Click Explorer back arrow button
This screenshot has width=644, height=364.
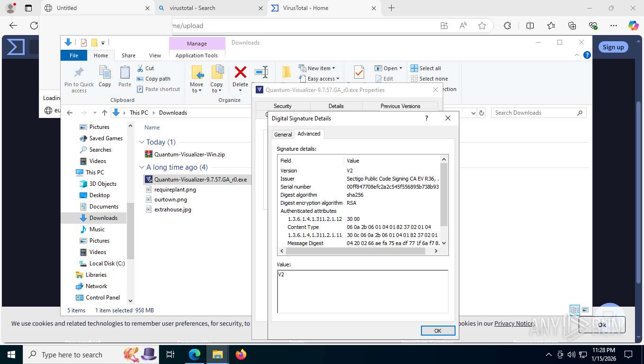coord(70,113)
